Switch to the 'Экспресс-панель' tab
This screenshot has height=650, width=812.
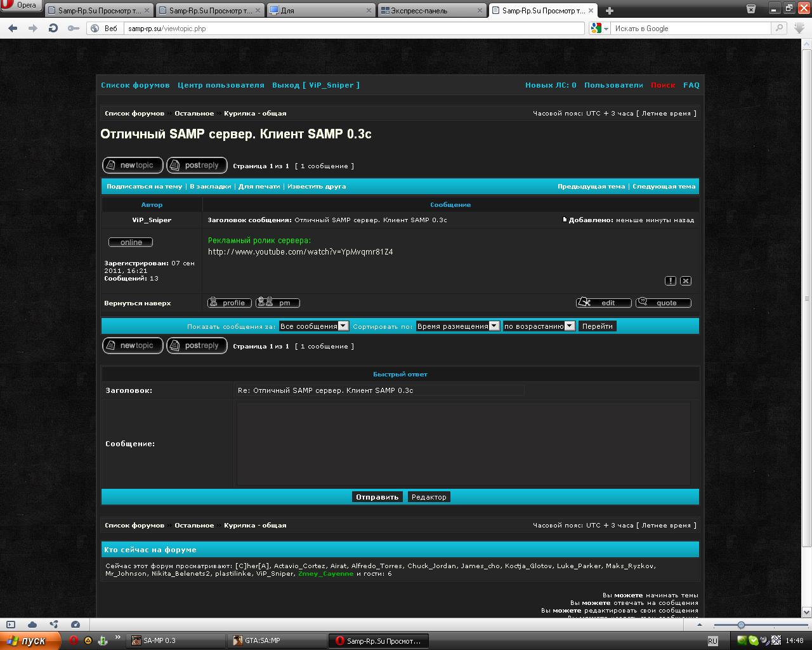(x=432, y=10)
